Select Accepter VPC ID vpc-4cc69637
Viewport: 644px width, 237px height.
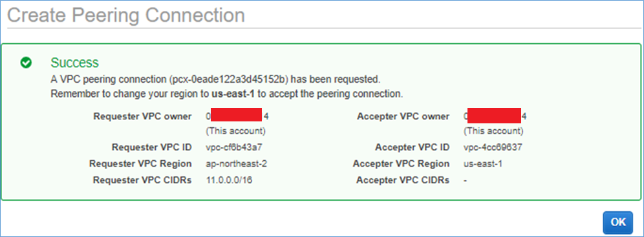[493, 147]
